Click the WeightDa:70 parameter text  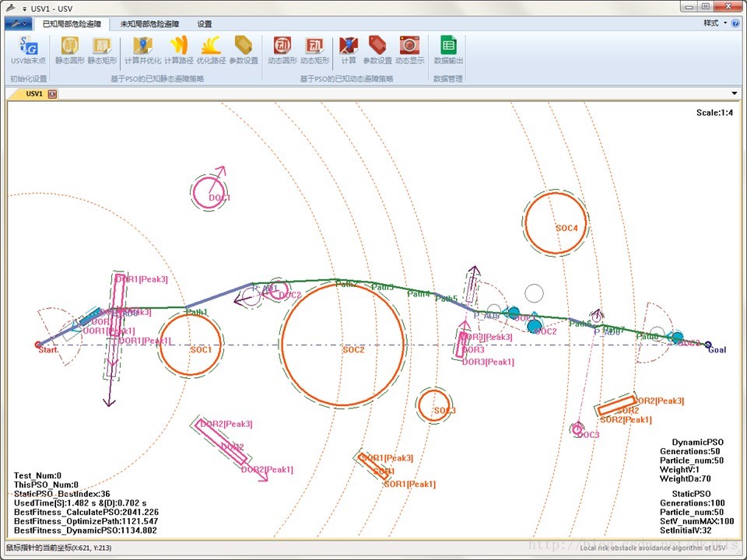click(685, 478)
